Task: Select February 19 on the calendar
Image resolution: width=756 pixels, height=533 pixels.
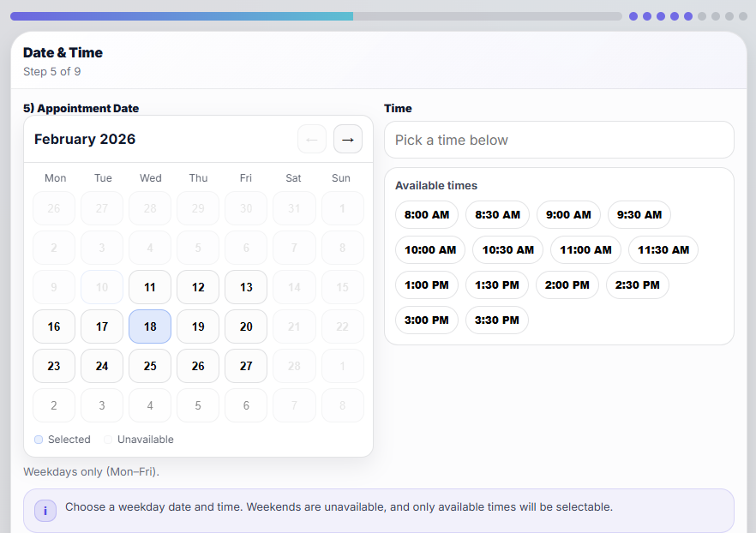Action: point(198,326)
